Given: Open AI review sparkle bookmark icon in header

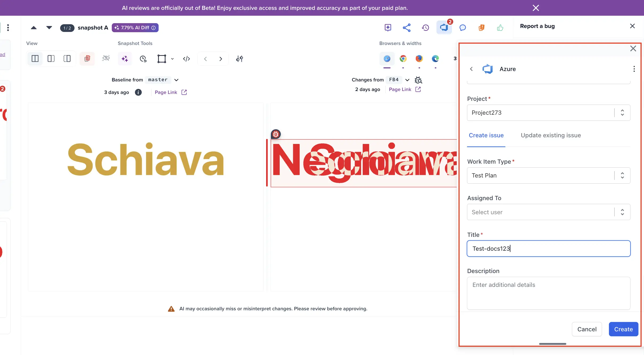Looking at the screenshot, I should tap(388, 28).
